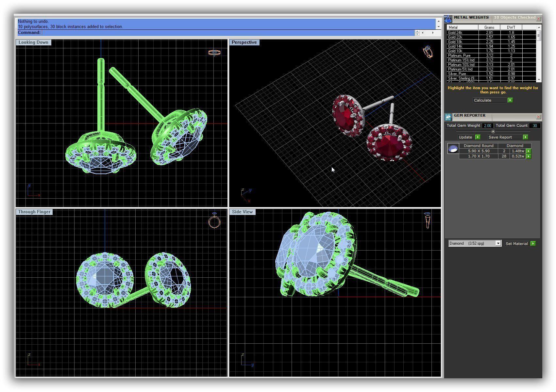
Task: Click the Calculate button
Action: 490,100
